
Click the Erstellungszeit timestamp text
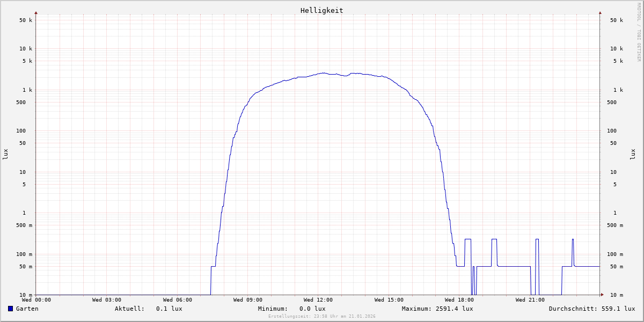(321, 317)
